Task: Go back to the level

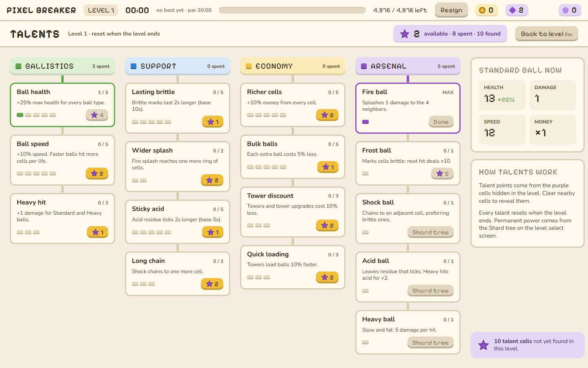Action: tap(546, 34)
